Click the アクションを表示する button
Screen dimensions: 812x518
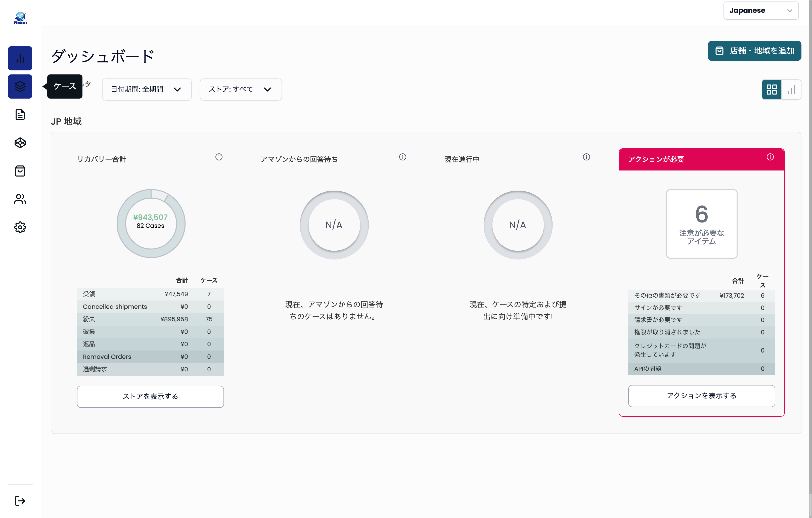click(x=701, y=396)
